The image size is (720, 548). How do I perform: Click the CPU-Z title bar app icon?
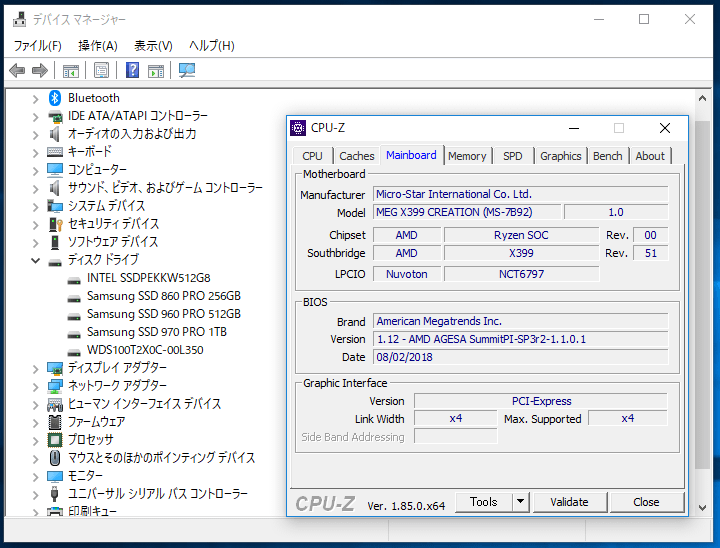coord(298,128)
